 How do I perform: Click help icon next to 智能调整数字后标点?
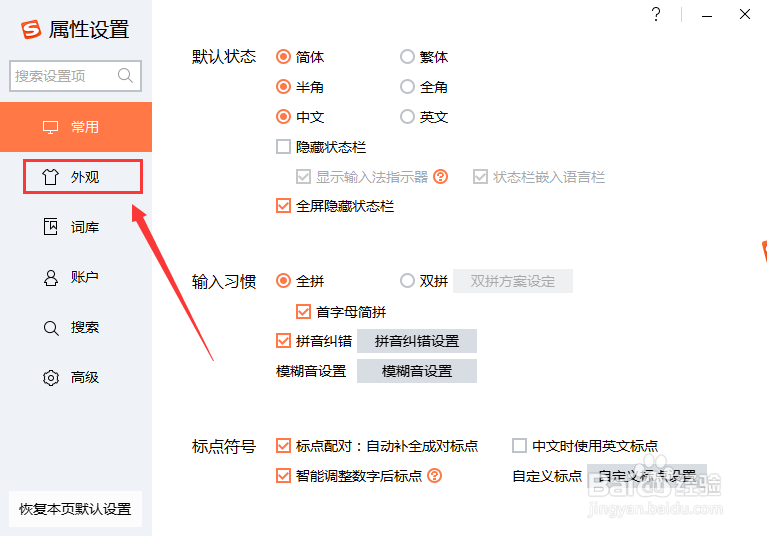coord(434,476)
